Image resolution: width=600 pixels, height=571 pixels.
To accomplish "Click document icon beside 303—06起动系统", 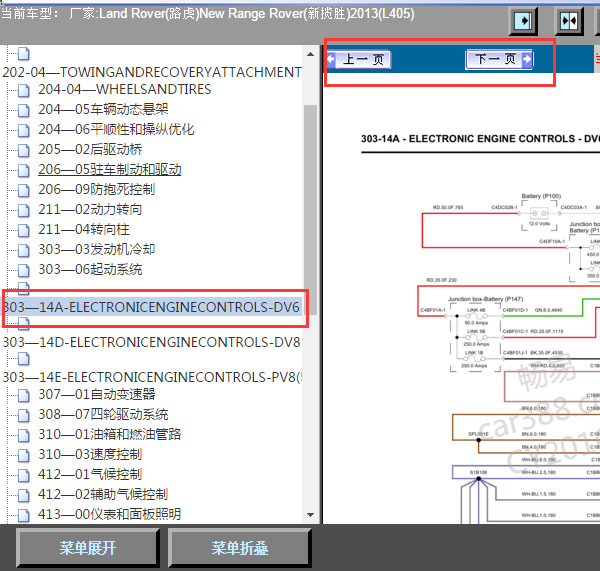I will pos(24,270).
